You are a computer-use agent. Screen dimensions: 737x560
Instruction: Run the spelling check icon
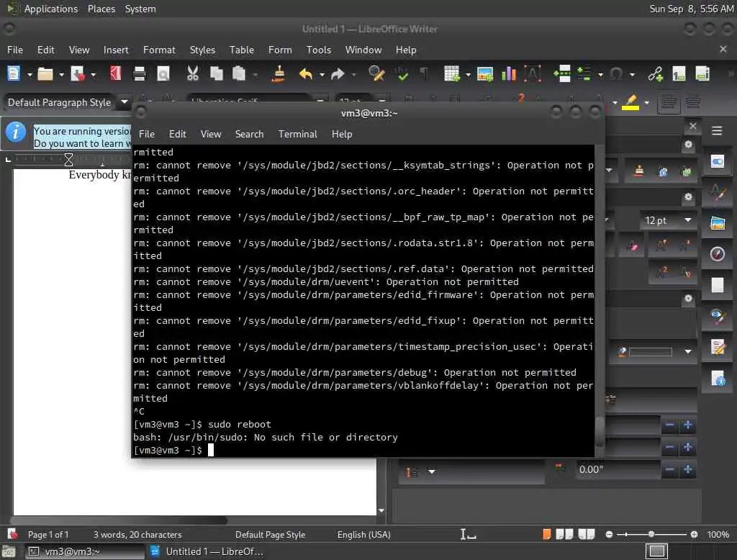click(402, 74)
